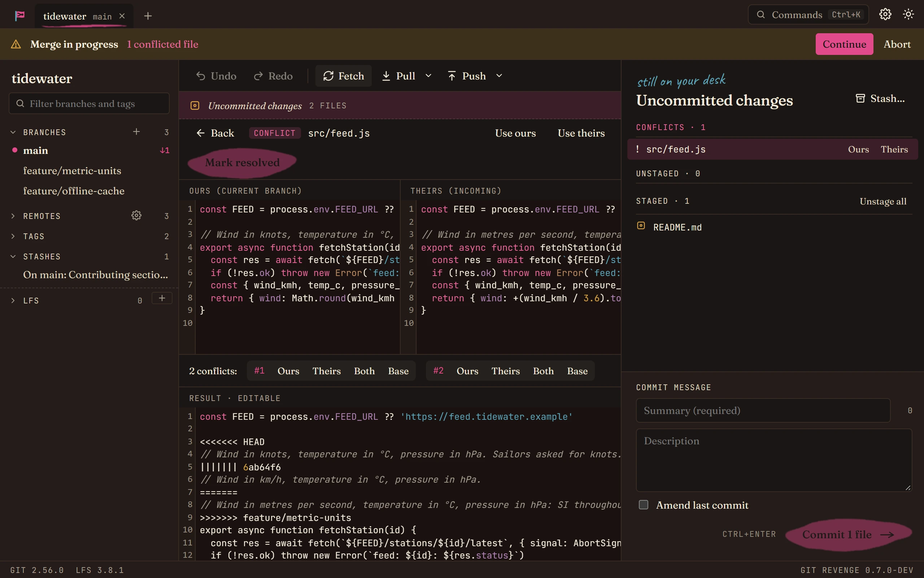
Task: Fetch from remote
Action: coord(343,76)
